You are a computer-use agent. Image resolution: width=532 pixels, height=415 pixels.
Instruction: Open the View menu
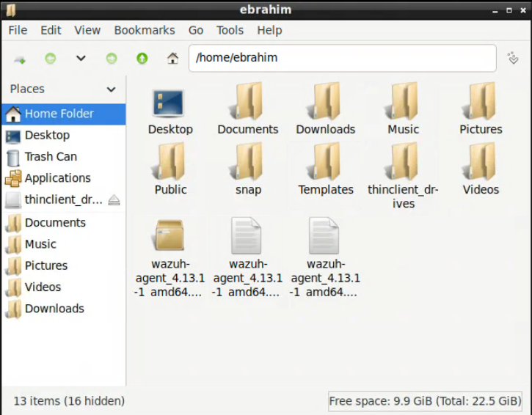87,30
